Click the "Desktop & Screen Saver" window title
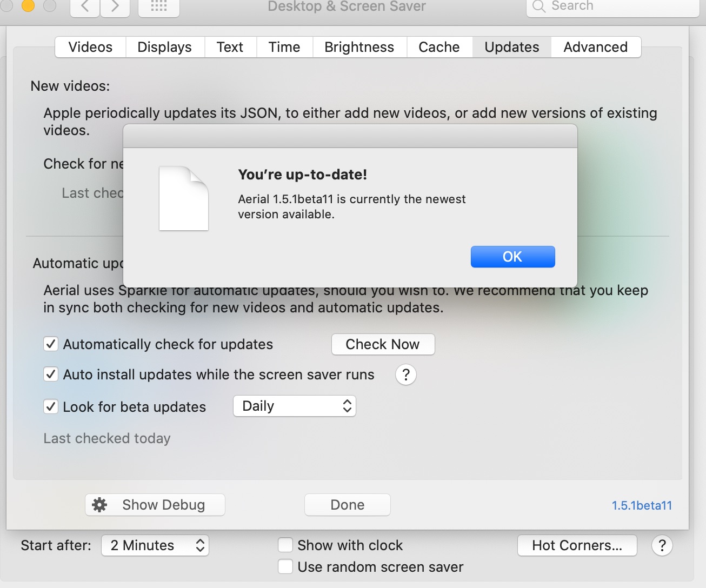The image size is (706, 588). tap(347, 6)
